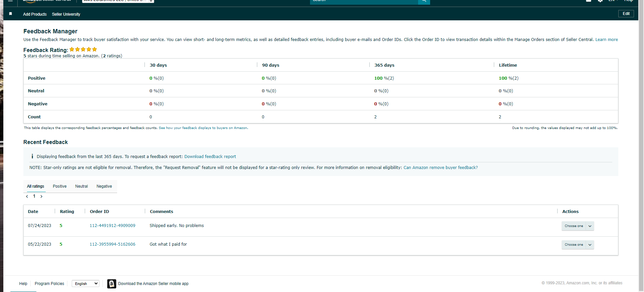The width and height of the screenshot is (644, 292).
Task: Click the 30 days column header
Action: [158, 65]
